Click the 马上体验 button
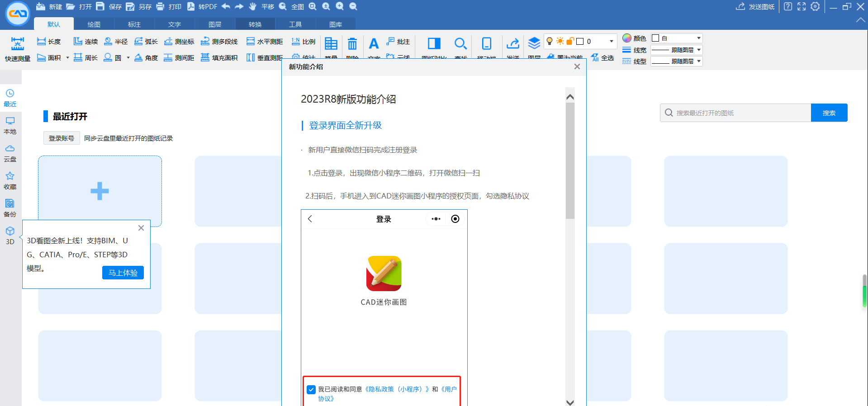Image resolution: width=868 pixels, height=406 pixels. (123, 273)
